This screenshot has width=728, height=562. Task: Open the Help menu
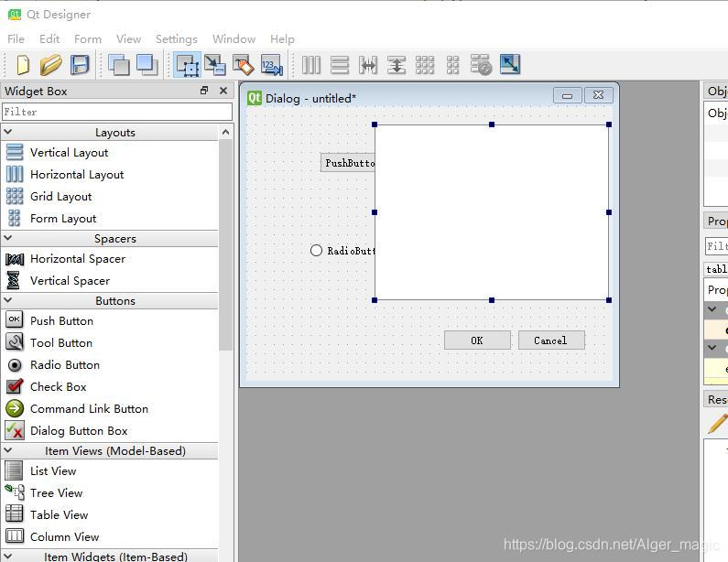click(x=282, y=39)
